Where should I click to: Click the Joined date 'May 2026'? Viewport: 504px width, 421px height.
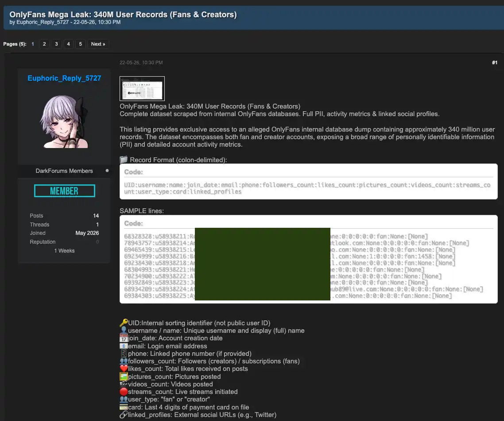[87, 233]
